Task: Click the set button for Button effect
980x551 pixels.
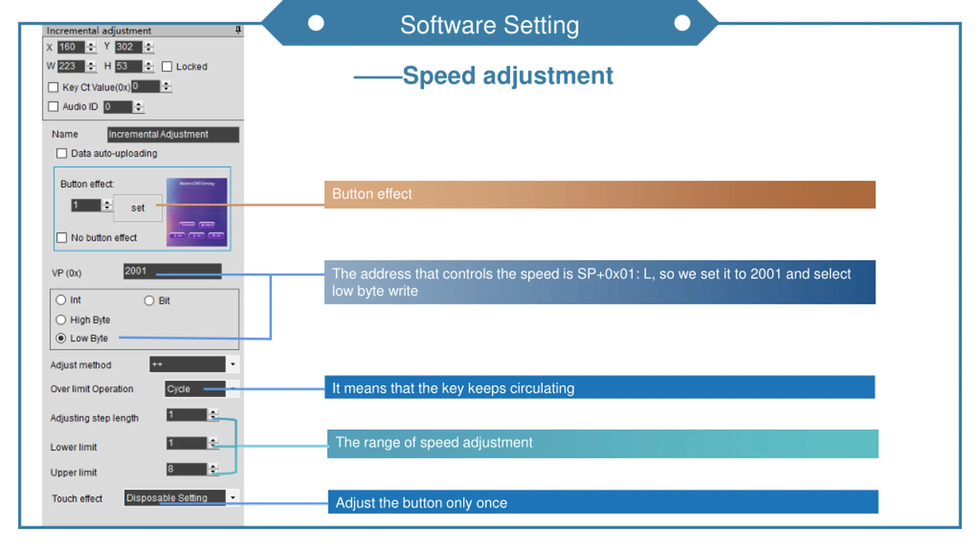Action: click(x=138, y=208)
